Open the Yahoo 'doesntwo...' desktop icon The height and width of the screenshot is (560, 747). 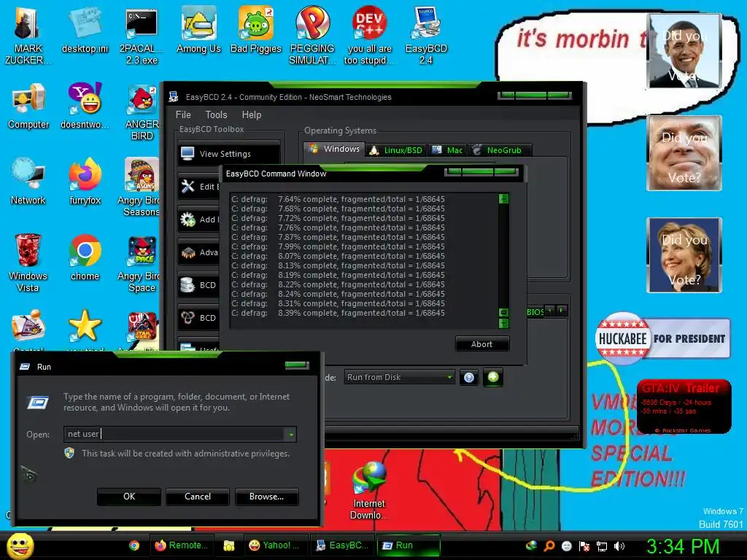85,106
